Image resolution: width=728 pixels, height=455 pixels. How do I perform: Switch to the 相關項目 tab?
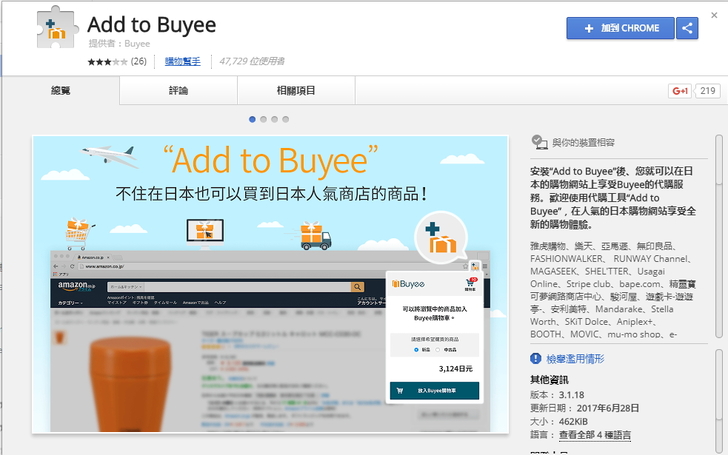click(x=296, y=91)
